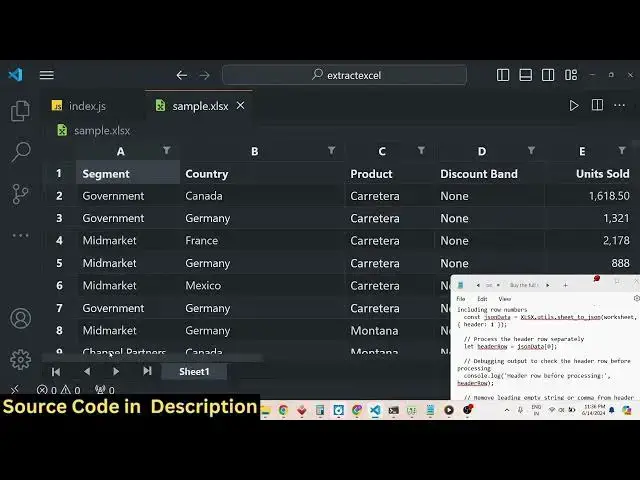Image resolution: width=640 pixels, height=480 pixels.
Task: Open the filter dropdown for column D
Action: [531, 151]
